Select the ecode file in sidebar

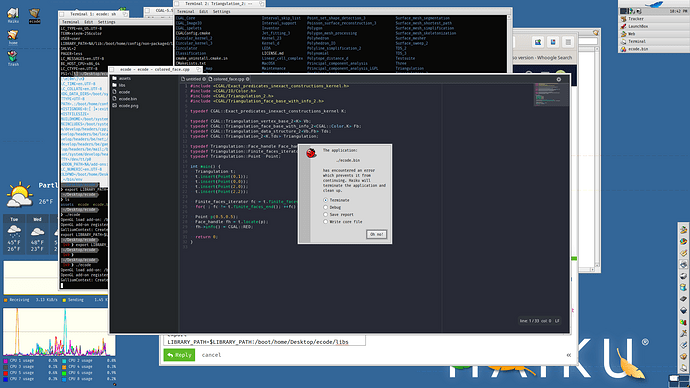(x=121, y=92)
